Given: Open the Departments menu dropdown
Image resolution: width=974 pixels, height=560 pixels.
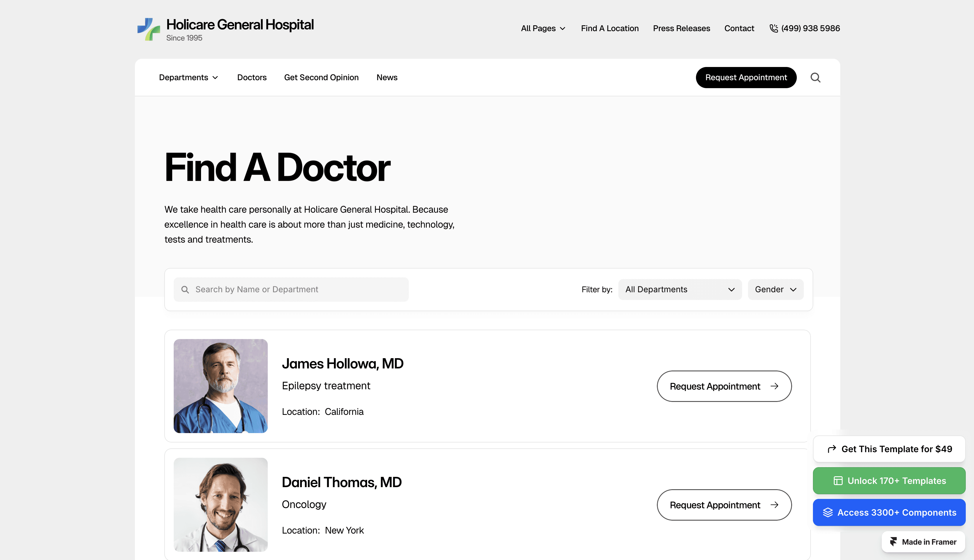Looking at the screenshot, I should pyautogui.click(x=188, y=77).
